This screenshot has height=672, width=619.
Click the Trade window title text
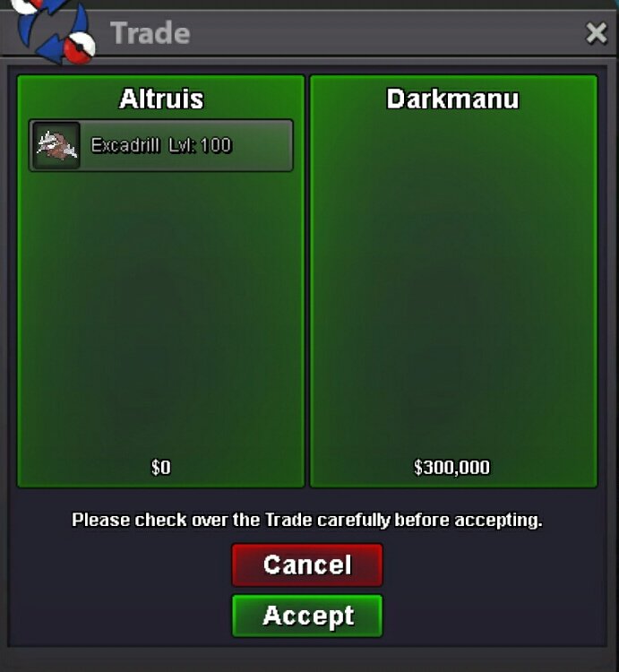[x=150, y=33]
